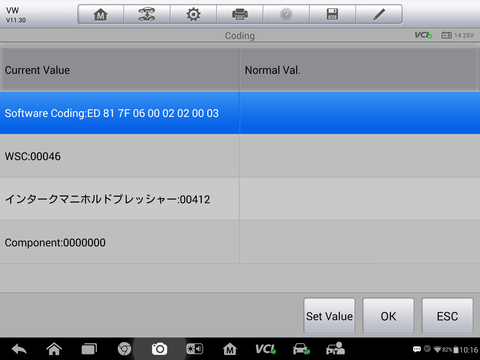Exit with the ESC button
The height and width of the screenshot is (360, 480).
coord(447,316)
